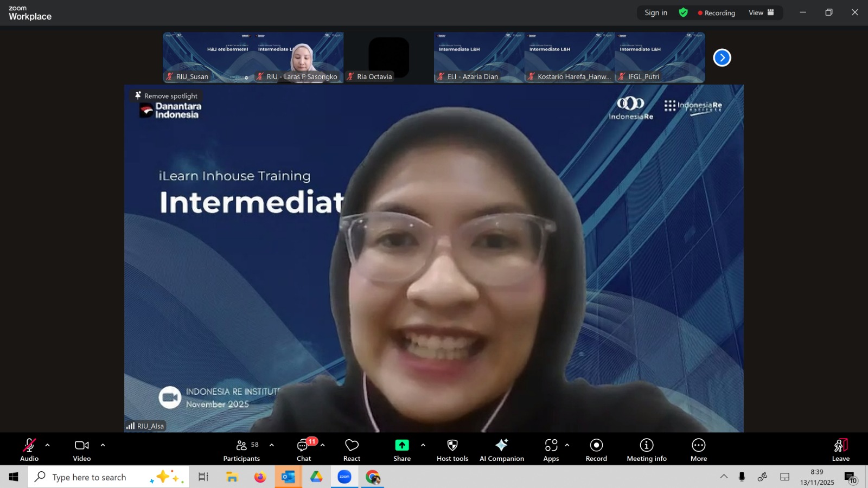Toggle the Video camera button
This screenshot has height=488, width=868.
click(82, 450)
